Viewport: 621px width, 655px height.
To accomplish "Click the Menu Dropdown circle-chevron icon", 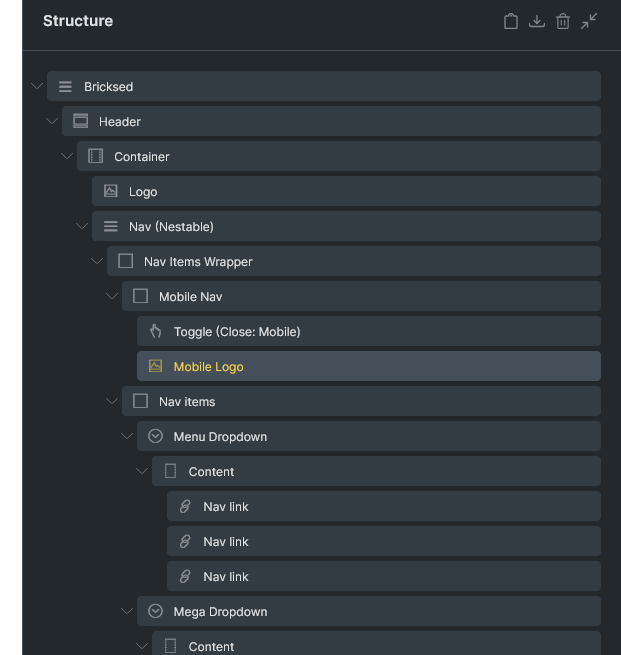I will [155, 436].
